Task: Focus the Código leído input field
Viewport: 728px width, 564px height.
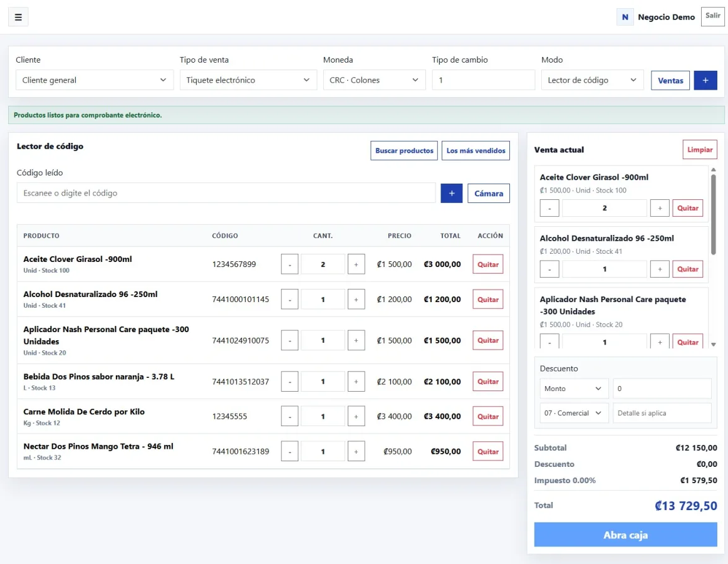Action: pos(226,193)
